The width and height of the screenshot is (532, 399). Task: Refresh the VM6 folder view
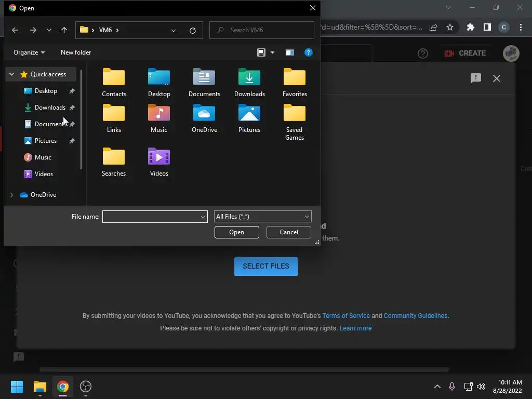193,31
